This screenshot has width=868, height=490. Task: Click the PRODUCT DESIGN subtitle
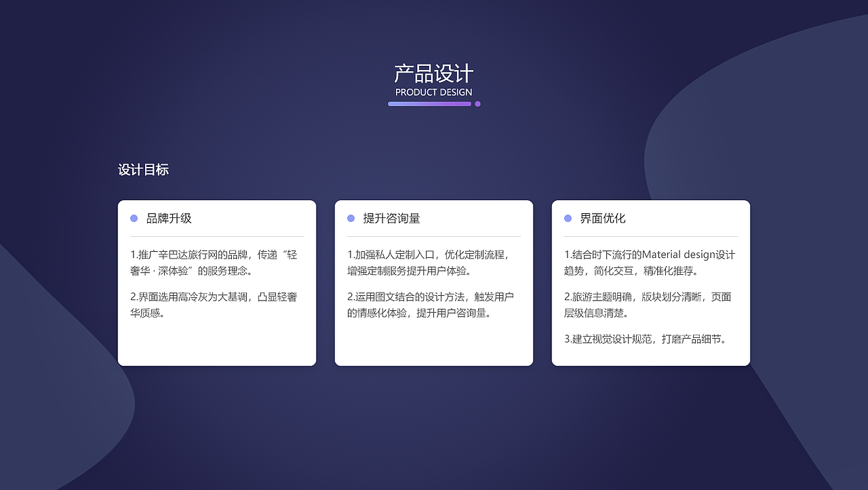pyautogui.click(x=433, y=92)
